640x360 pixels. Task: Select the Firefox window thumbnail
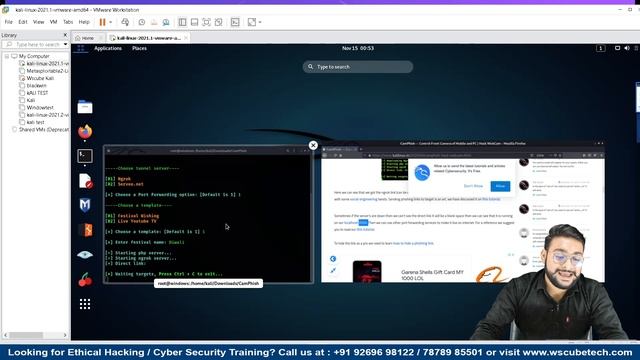[x=463, y=211]
